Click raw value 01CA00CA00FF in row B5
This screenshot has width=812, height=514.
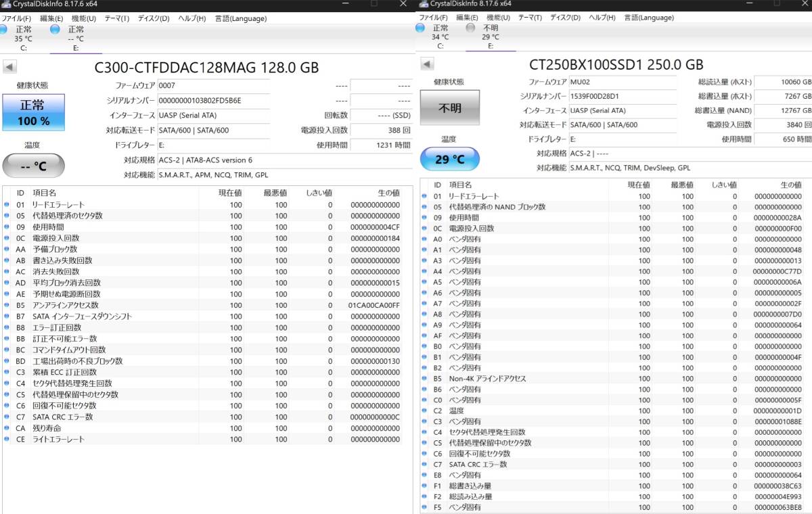374,305
